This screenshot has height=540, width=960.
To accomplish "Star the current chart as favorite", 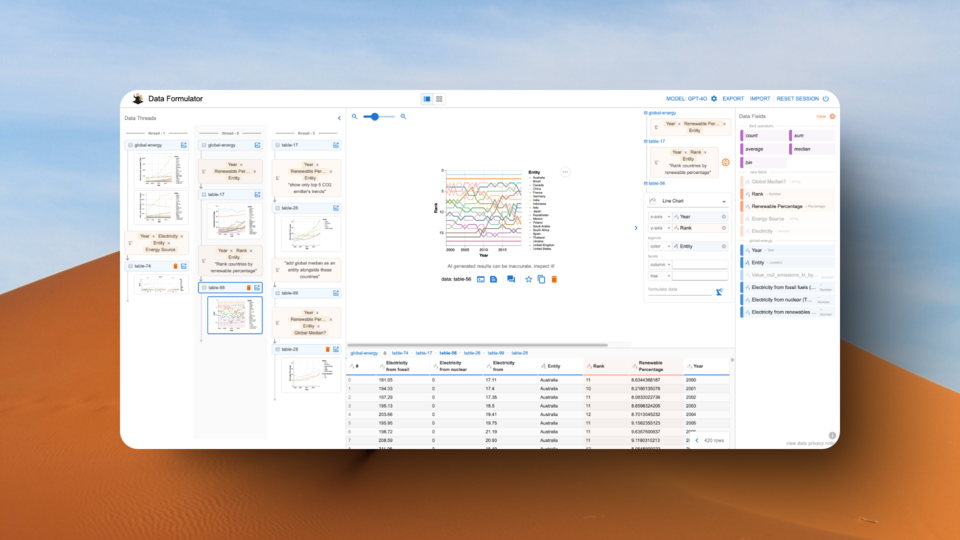I will tap(529, 279).
